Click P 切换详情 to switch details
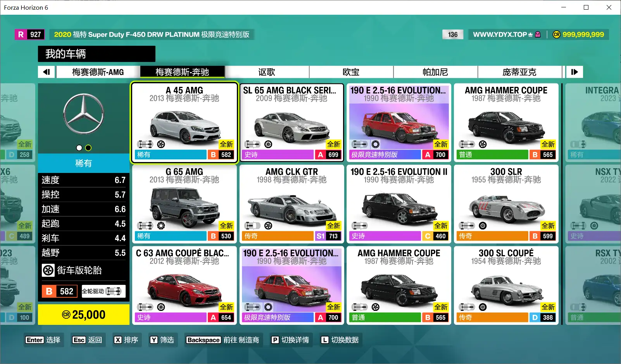Image resolution: width=621 pixels, height=364 pixels. coord(290,340)
